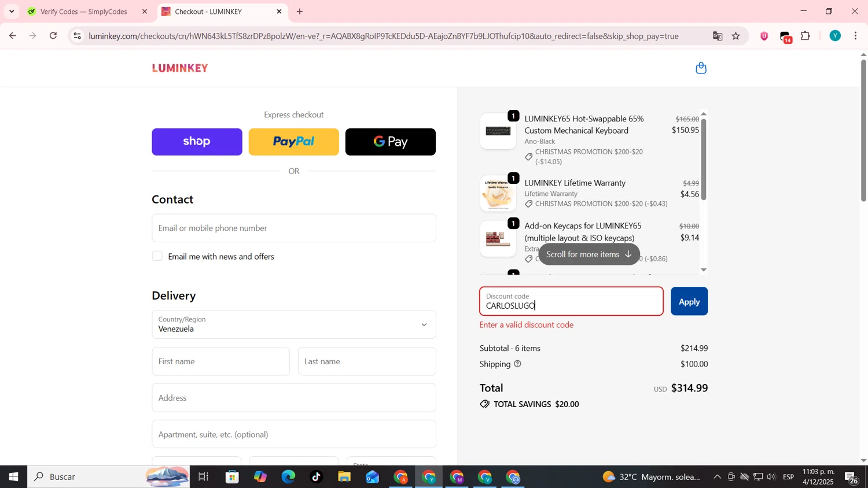Open the Windows Start menu

(13, 477)
